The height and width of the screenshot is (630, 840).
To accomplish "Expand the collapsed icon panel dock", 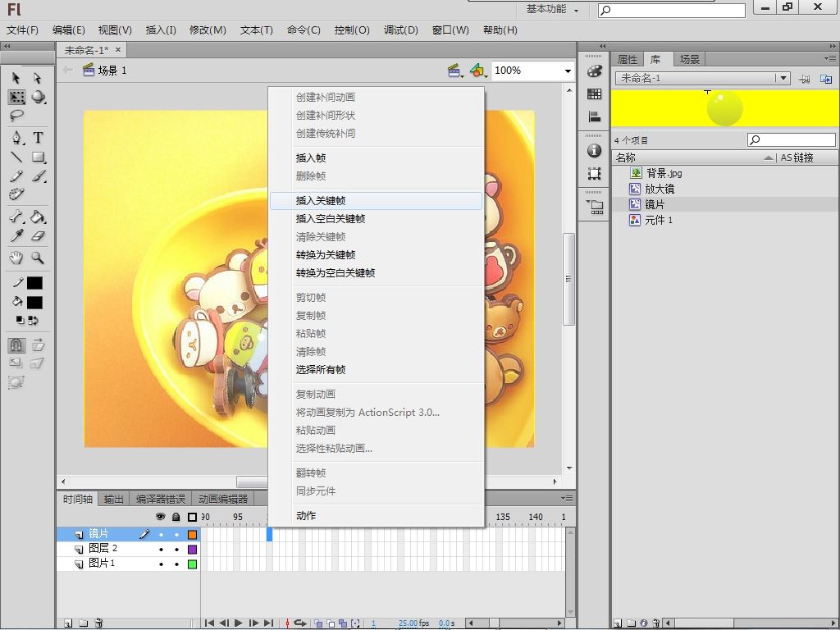I will pos(603,46).
